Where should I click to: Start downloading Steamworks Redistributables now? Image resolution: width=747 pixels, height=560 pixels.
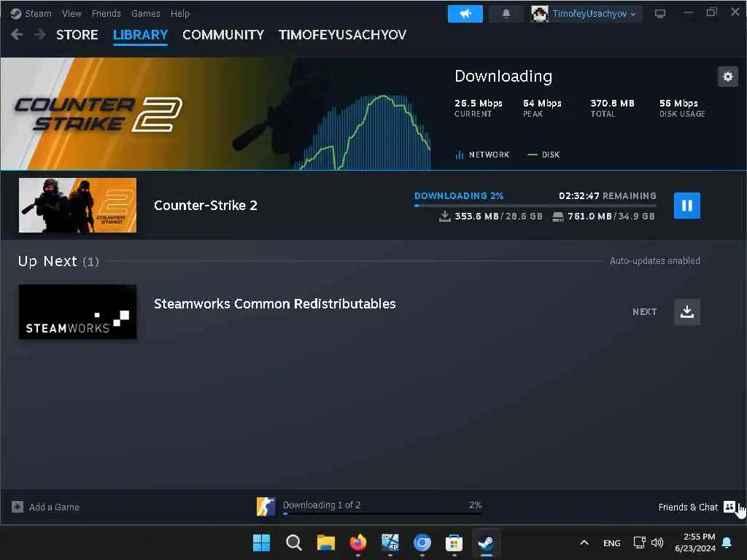(686, 312)
